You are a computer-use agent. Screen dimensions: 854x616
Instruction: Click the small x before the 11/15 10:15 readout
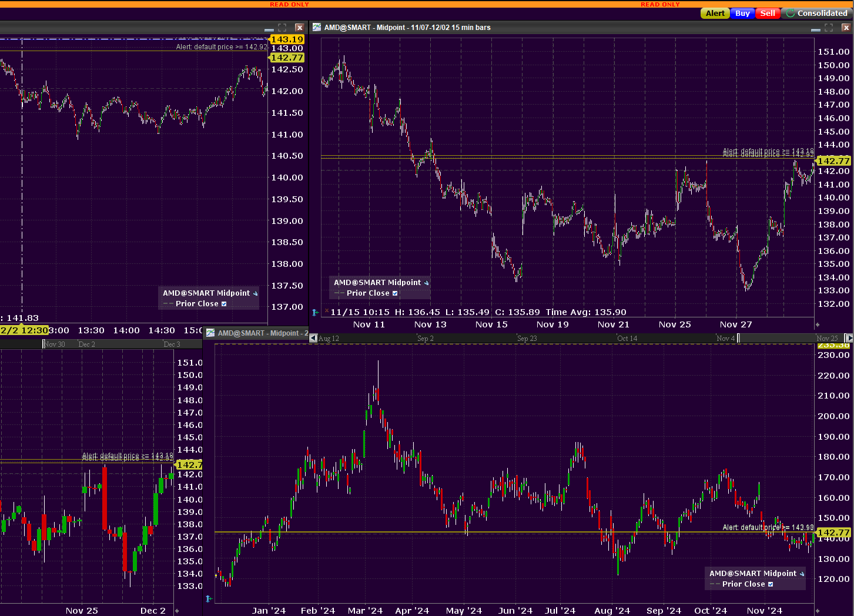pyautogui.click(x=326, y=310)
